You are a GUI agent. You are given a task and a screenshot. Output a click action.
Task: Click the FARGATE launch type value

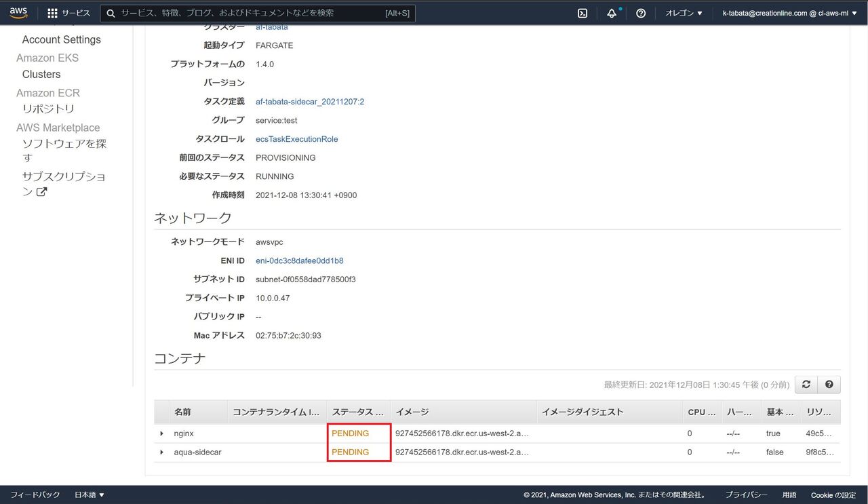point(275,45)
